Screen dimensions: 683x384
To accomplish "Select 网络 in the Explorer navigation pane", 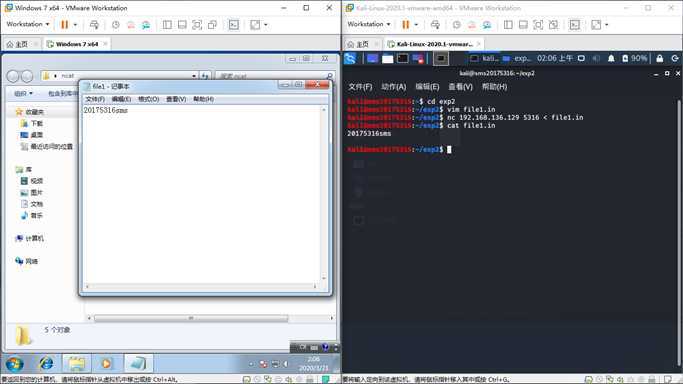I will (26, 261).
